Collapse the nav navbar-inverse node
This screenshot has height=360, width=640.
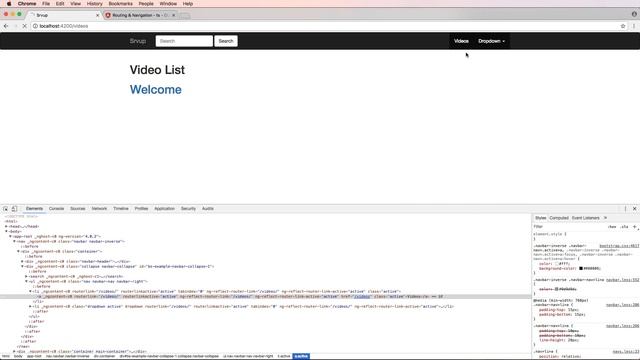coord(14,241)
